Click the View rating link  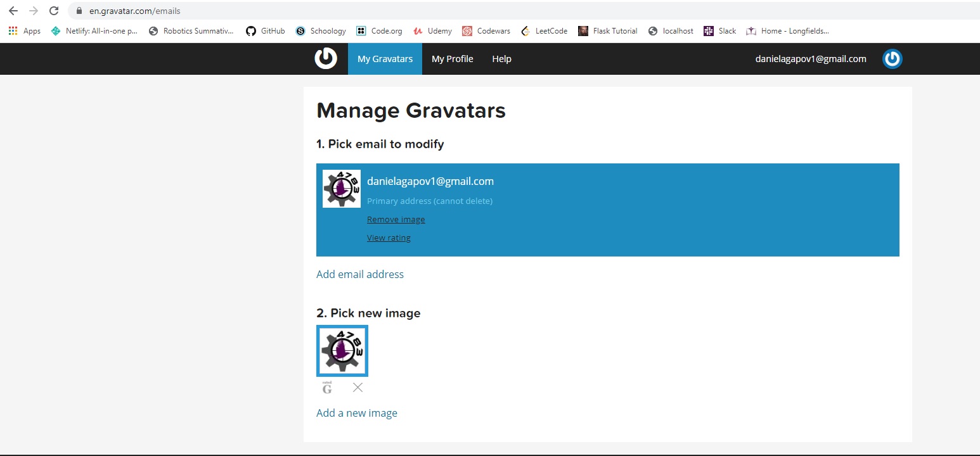click(x=389, y=238)
